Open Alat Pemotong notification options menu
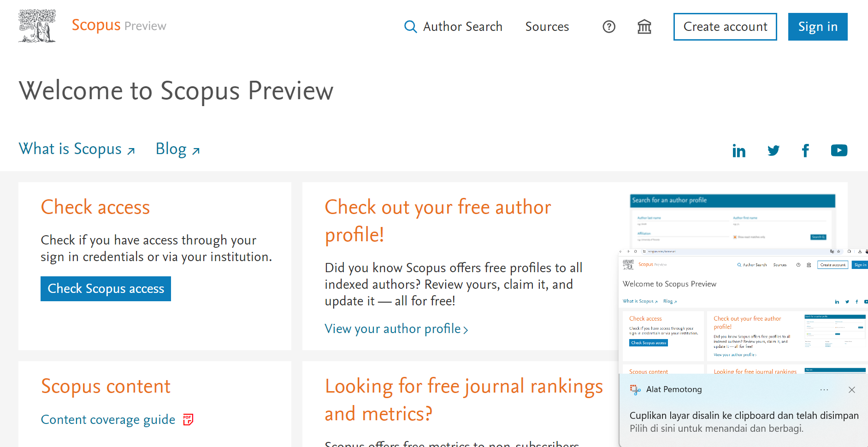 pos(824,390)
